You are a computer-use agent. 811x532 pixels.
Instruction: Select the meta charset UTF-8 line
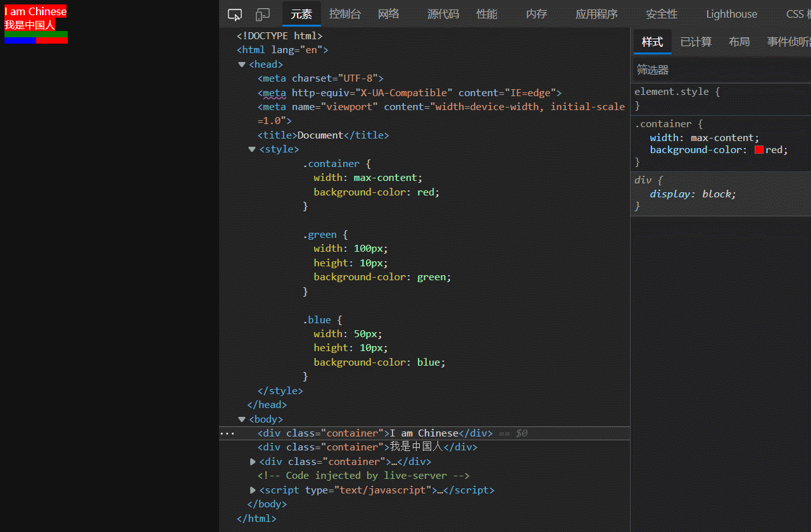(321, 78)
